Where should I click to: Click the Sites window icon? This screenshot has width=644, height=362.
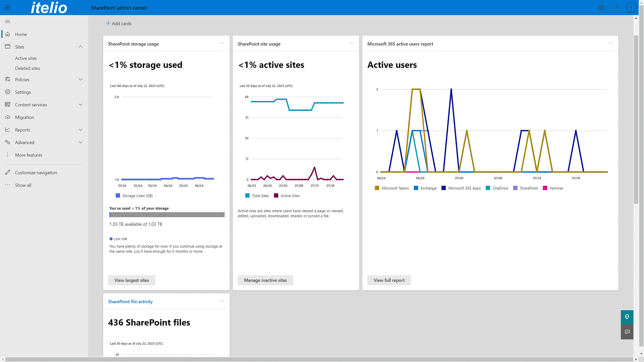click(x=8, y=47)
